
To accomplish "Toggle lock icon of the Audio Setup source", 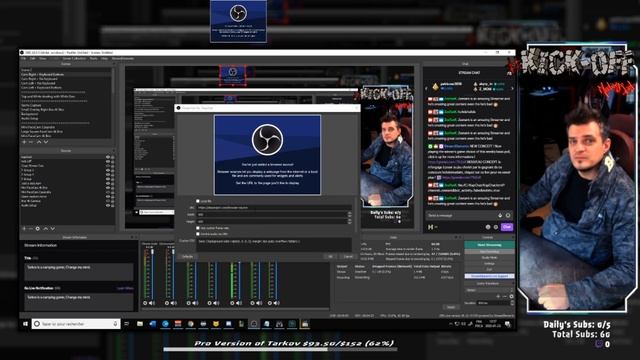I will pos(113,206).
